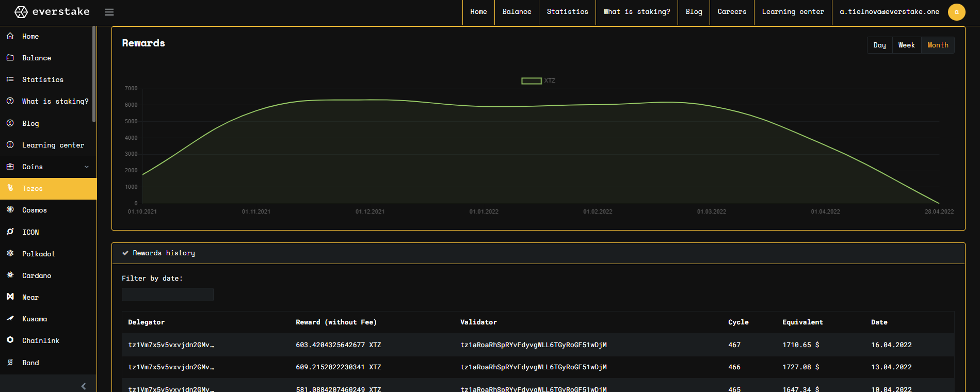This screenshot has height=392, width=980.
Task: Click reward value 603.4204325642677 XTZ
Action: coord(339,345)
